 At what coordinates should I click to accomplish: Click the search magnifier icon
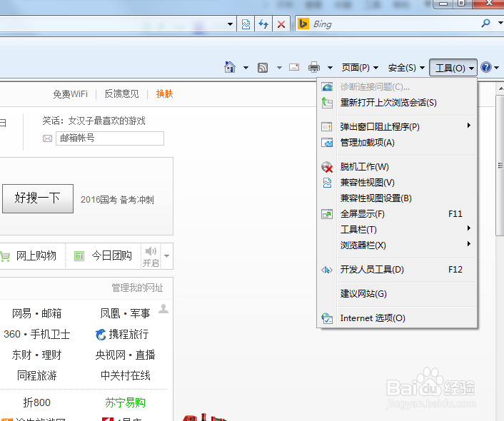click(485, 23)
